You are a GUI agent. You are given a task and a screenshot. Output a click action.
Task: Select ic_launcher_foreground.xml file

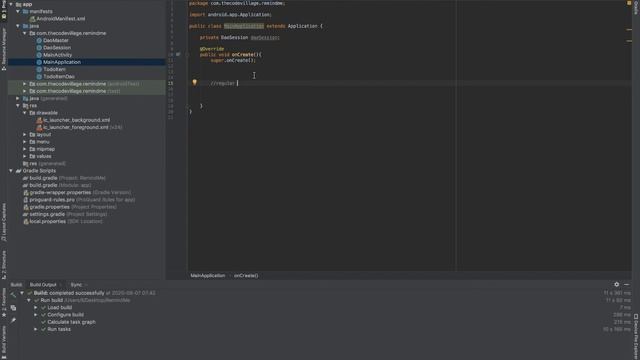(x=76, y=127)
